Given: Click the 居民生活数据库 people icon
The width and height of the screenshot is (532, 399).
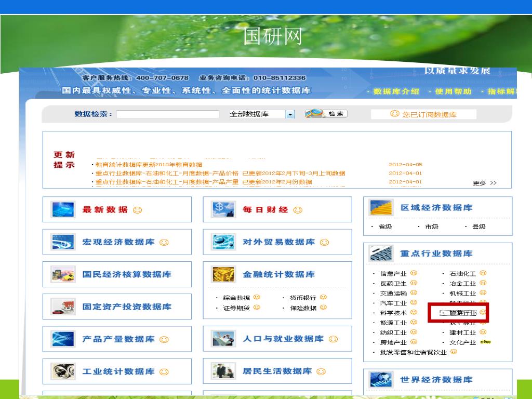Looking at the screenshot, I should coord(223,371).
